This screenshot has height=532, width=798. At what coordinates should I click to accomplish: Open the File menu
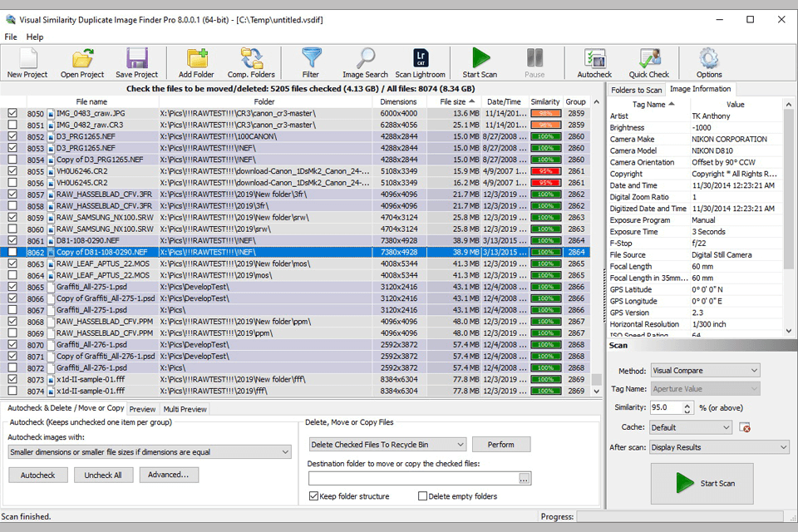pyautogui.click(x=10, y=37)
